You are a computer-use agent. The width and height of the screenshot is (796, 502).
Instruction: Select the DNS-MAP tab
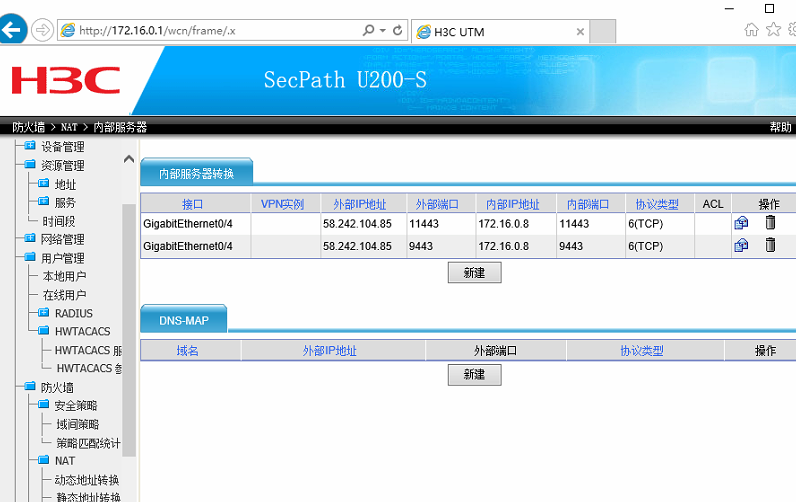pyautogui.click(x=184, y=320)
